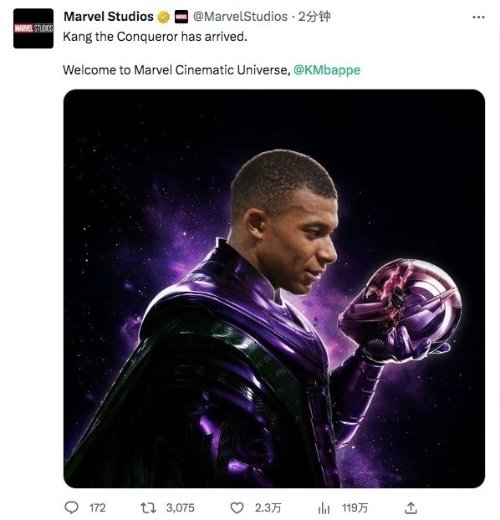
Task: Click the 172 replies count
Action: click(97, 508)
